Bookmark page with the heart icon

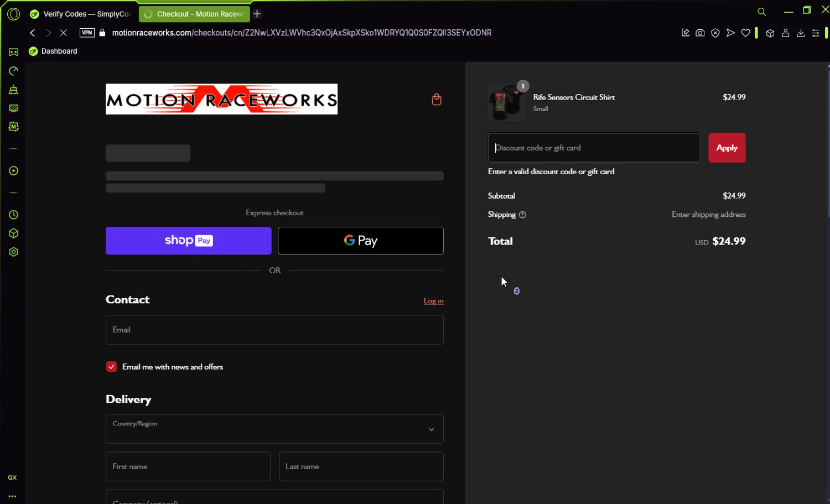[x=745, y=33]
